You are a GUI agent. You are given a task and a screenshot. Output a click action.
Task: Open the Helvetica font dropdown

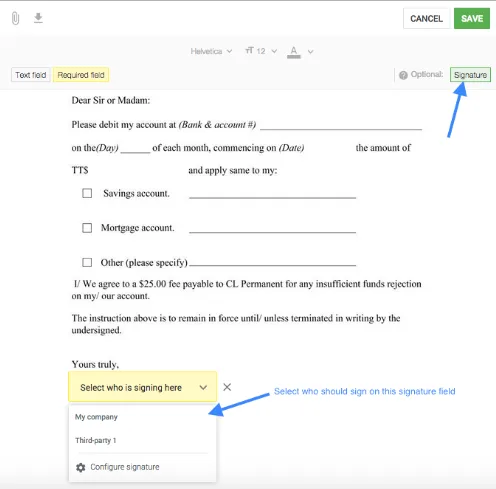pyautogui.click(x=211, y=51)
